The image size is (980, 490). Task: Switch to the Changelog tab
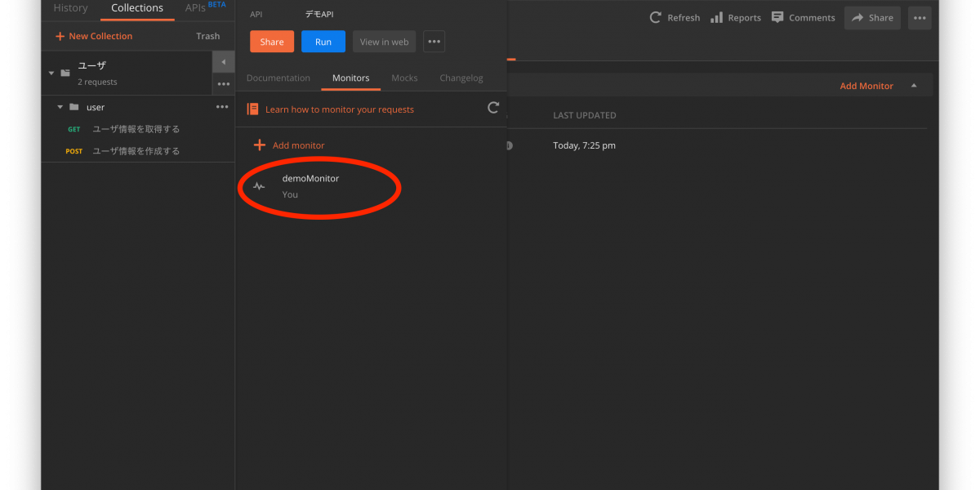tap(461, 78)
